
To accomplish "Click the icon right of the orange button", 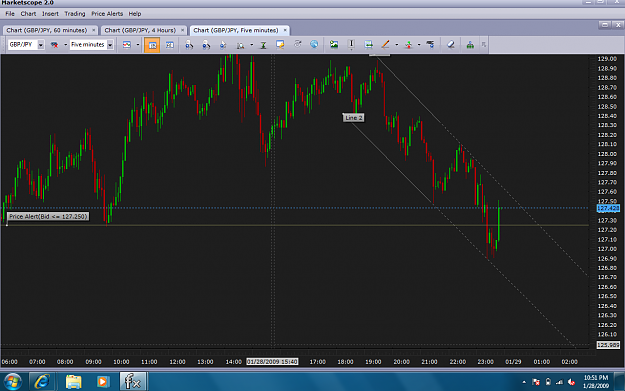I will tap(170, 45).
